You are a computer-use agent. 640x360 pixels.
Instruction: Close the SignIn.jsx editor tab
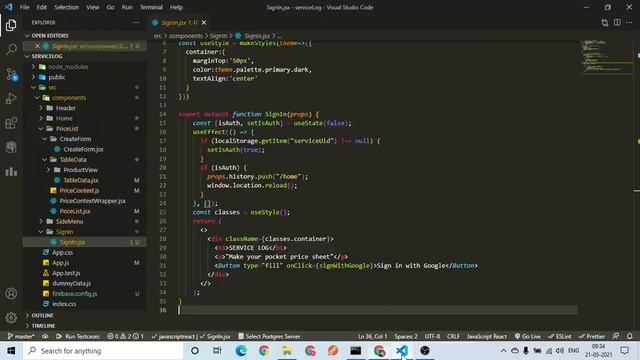pyautogui.click(x=204, y=22)
